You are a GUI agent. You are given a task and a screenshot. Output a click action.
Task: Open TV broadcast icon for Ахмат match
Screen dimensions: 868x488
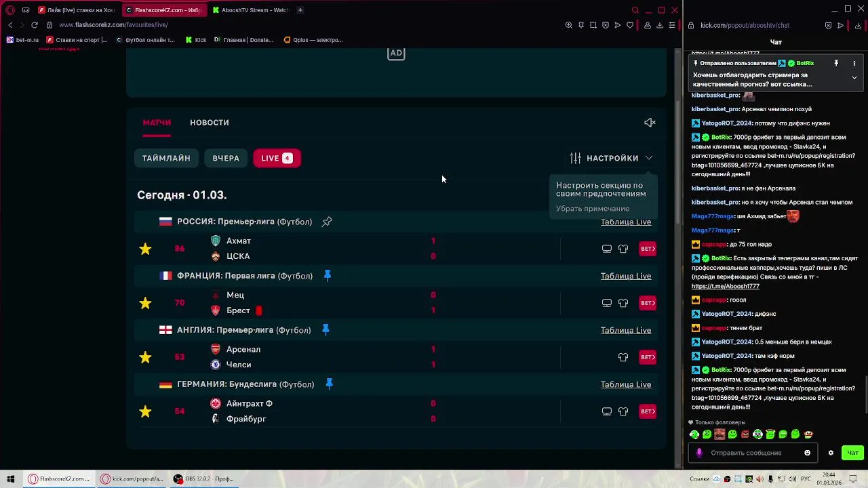[x=607, y=249]
